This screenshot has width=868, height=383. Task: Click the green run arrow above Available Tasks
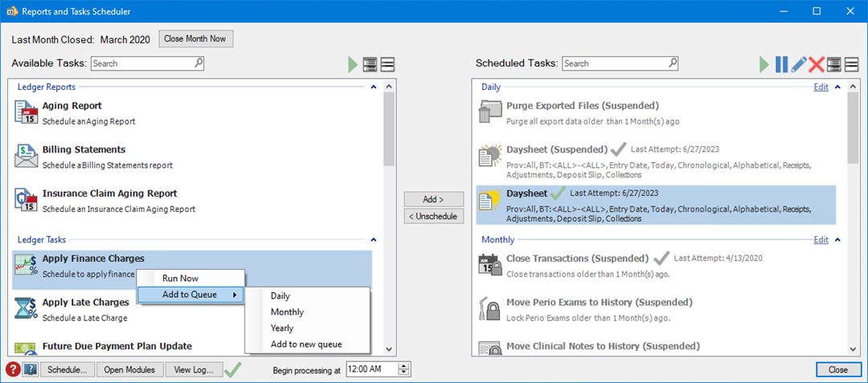click(354, 64)
